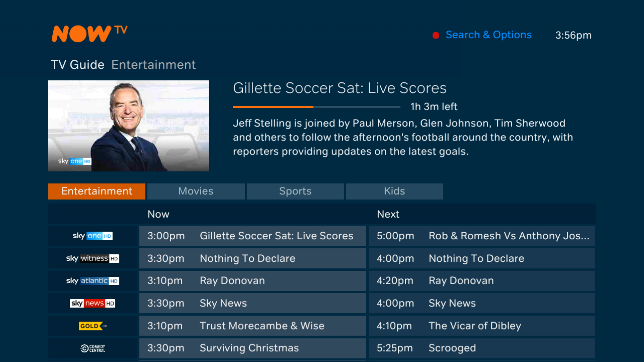Select the Comedy Central channel logo
Viewport: 644px width, 362px height.
(93, 348)
